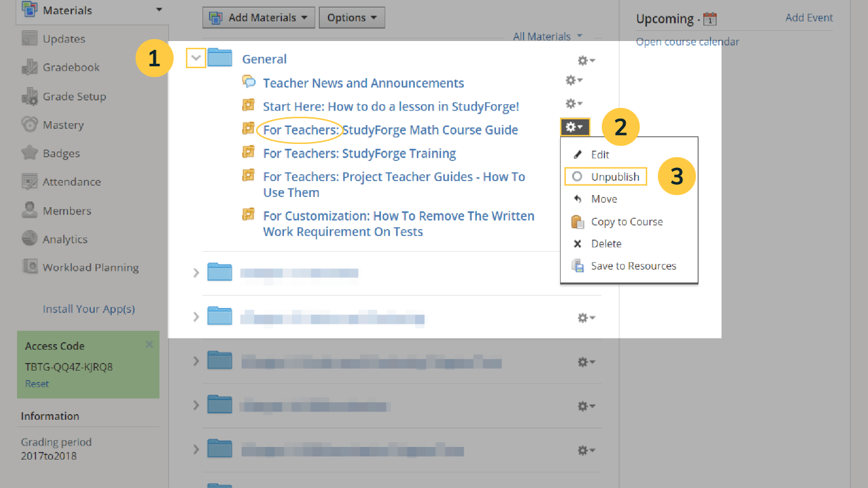This screenshot has height=488, width=868.
Task: Click the Analytics pie chart icon
Action: tap(30, 239)
